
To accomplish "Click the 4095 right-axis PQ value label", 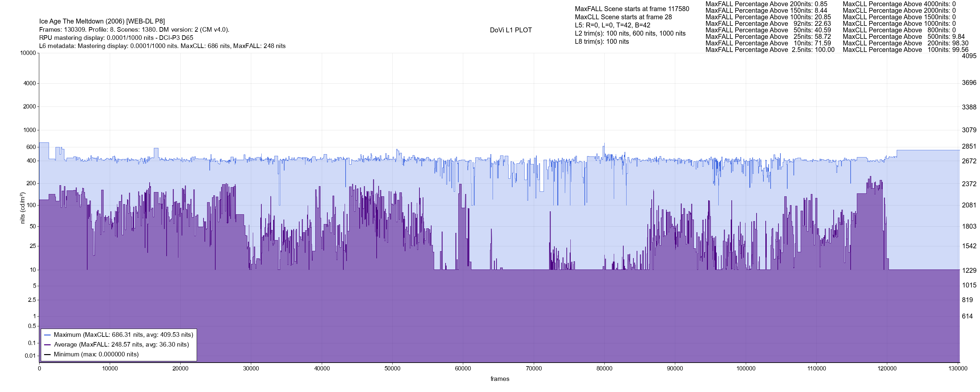I will 969,56.
